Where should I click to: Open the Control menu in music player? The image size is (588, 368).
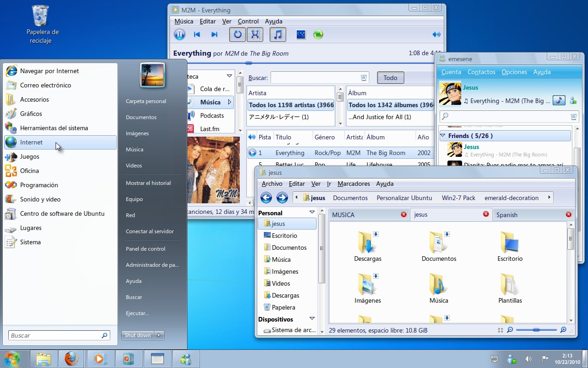click(248, 21)
